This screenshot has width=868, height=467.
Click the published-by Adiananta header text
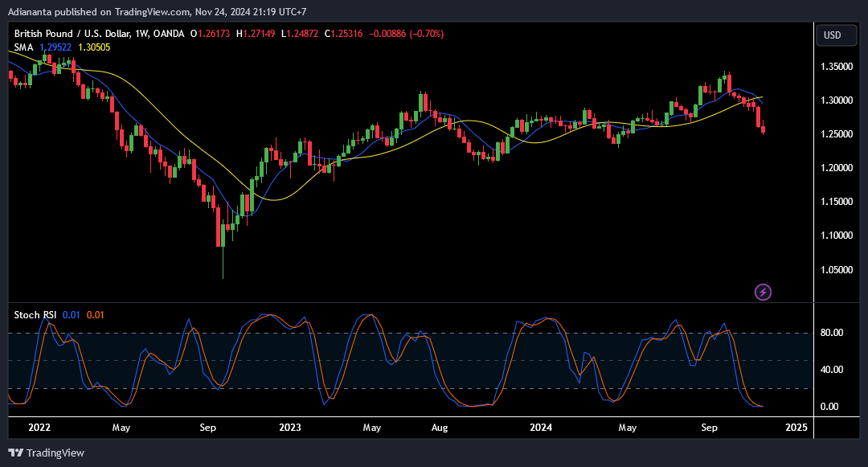158,11
